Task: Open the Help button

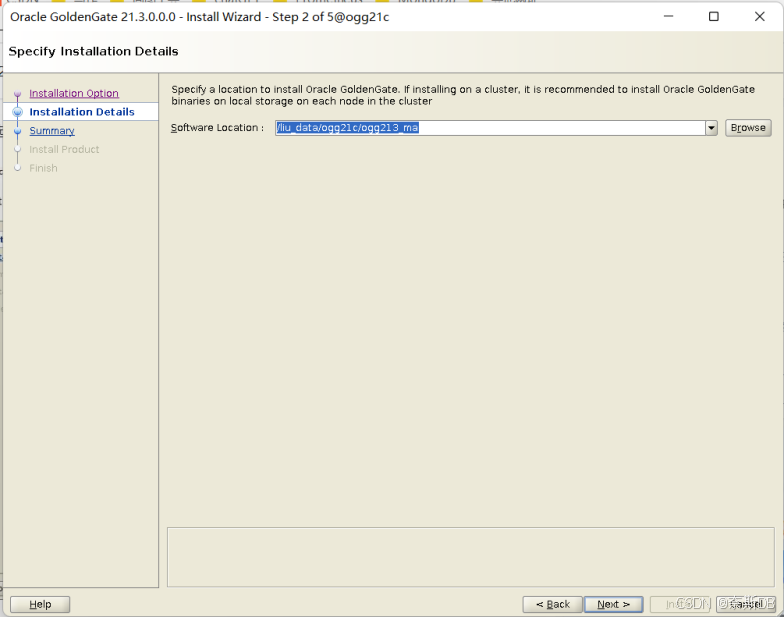Action: [40, 604]
